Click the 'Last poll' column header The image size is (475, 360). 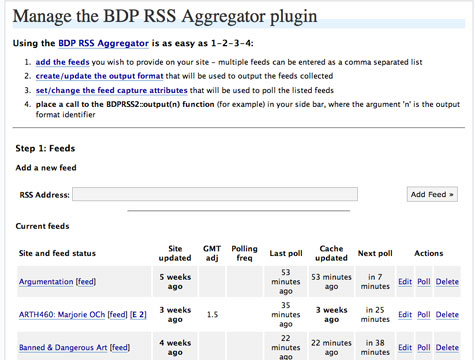[x=286, y=253]
